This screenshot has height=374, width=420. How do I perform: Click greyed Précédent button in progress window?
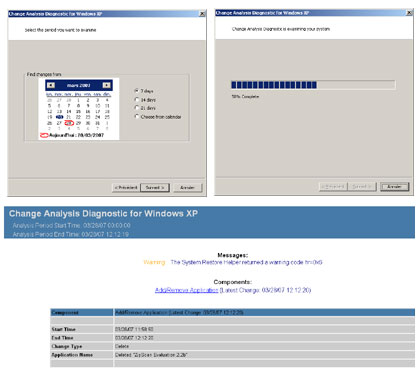333,187
